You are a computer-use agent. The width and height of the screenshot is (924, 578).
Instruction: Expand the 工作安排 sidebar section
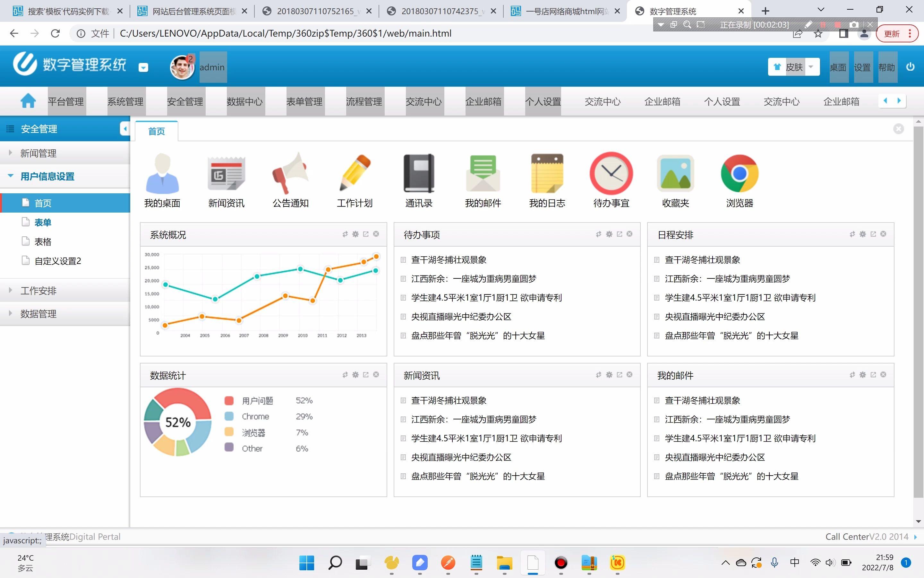coord(65,291)
